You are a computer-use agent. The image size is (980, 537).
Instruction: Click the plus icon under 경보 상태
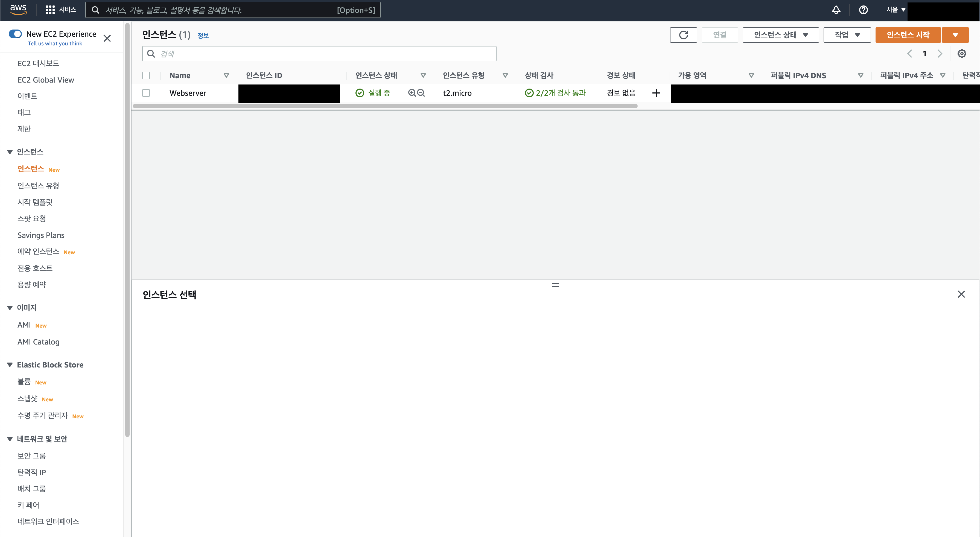[x=656, y=93]
